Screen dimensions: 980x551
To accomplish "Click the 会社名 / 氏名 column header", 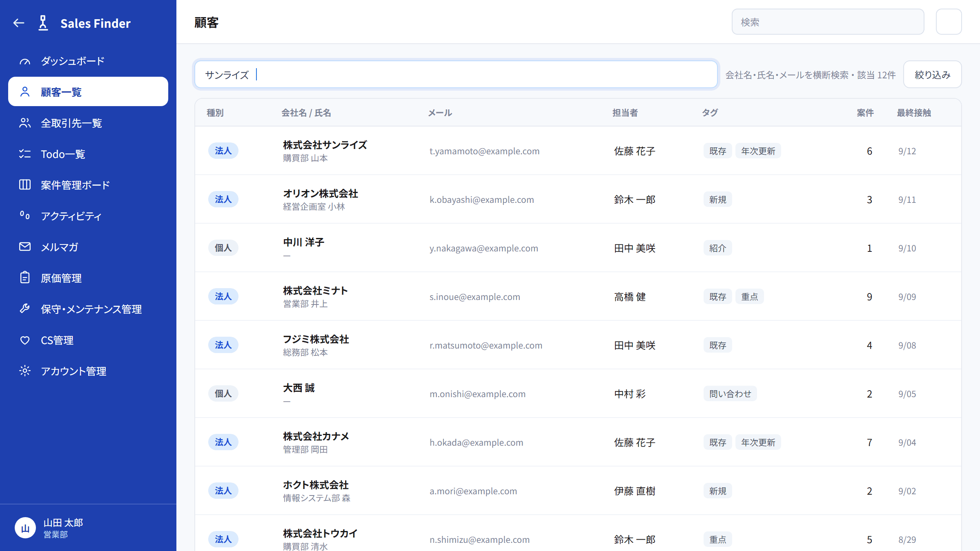I will [x=306, y=113].
